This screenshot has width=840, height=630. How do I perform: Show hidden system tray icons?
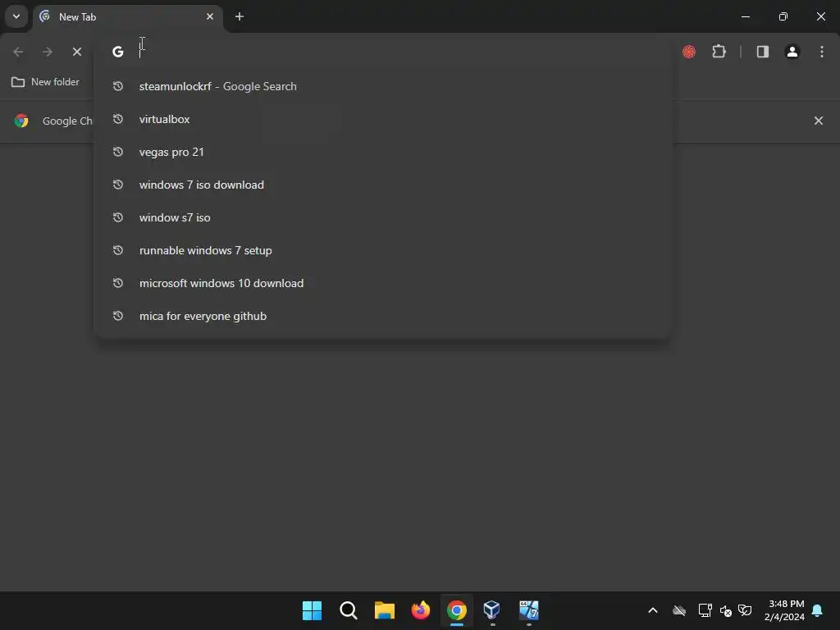coord(652,610)
